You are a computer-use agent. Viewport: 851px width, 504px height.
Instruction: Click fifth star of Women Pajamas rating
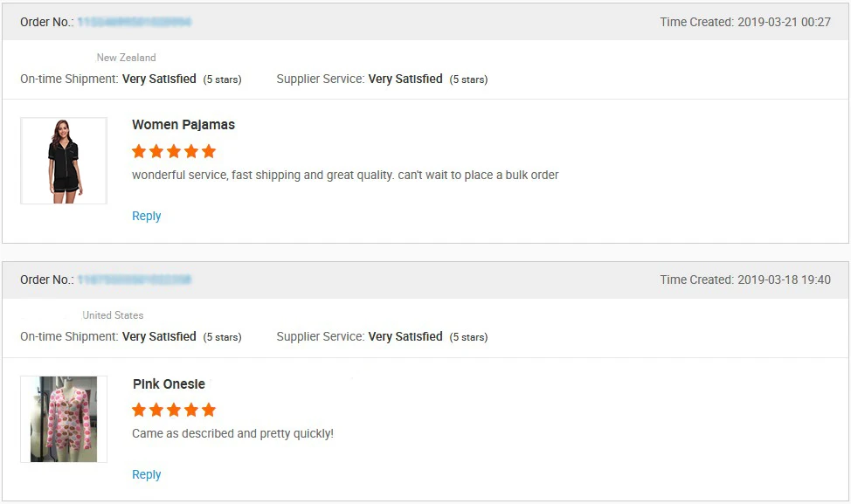[209, 151]
